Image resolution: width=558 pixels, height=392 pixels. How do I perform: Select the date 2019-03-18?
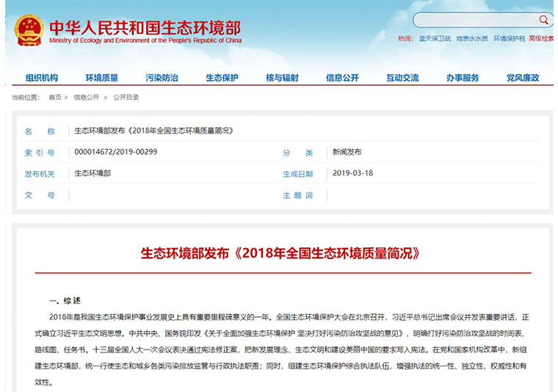tap(352, 173)
